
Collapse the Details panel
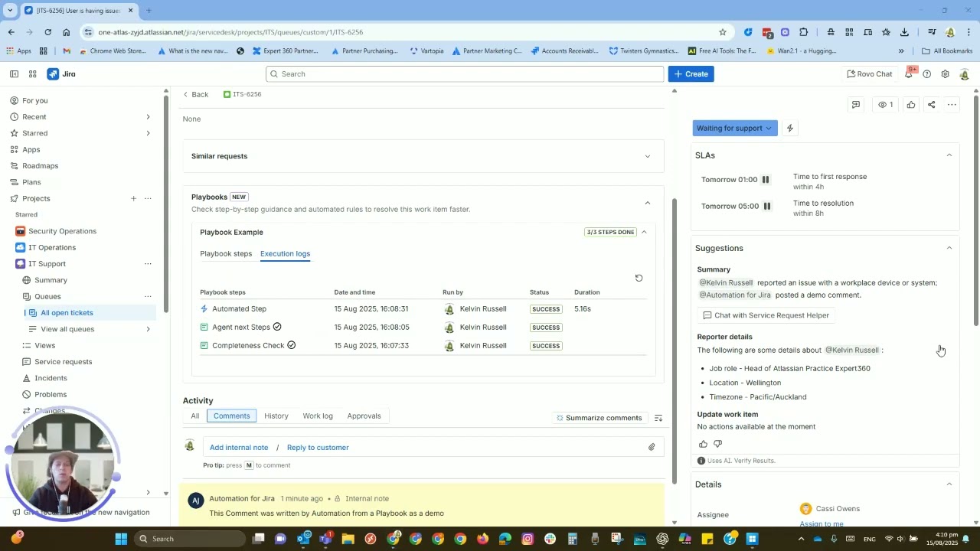click(x=949, y=484)
